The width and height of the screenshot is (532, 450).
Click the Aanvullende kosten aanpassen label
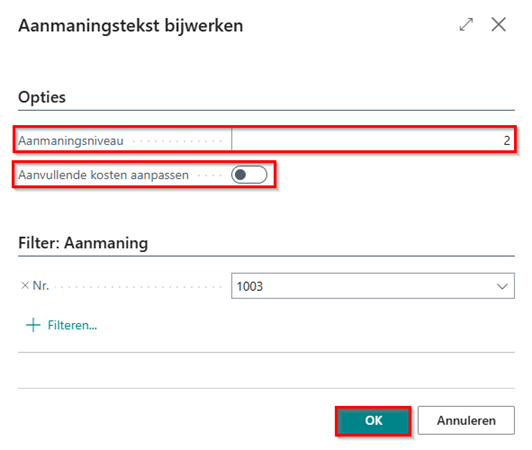103,175
